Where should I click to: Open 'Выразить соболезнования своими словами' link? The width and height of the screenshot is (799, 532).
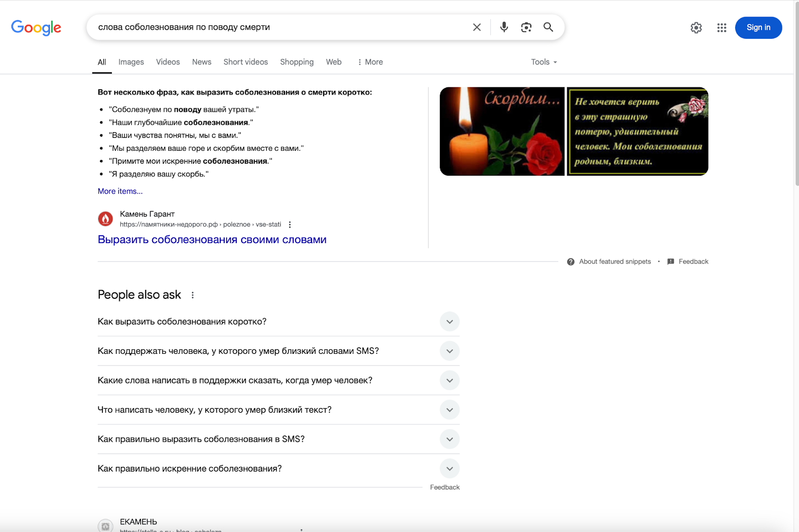click(212, 240)
